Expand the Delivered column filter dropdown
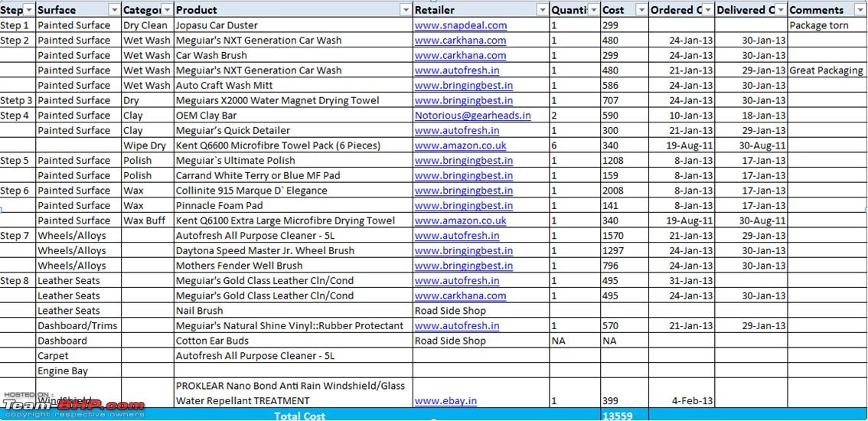The image size is (868, 421). point(780,10)
